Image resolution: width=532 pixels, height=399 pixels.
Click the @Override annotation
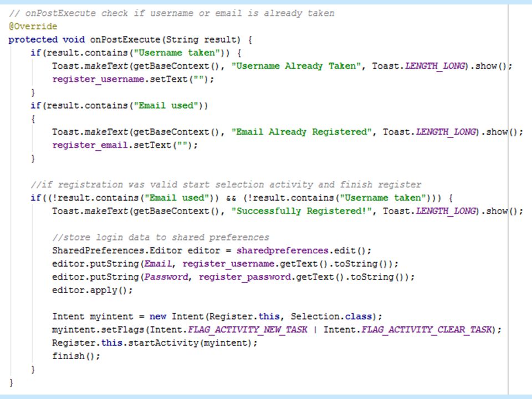[33, 26]
